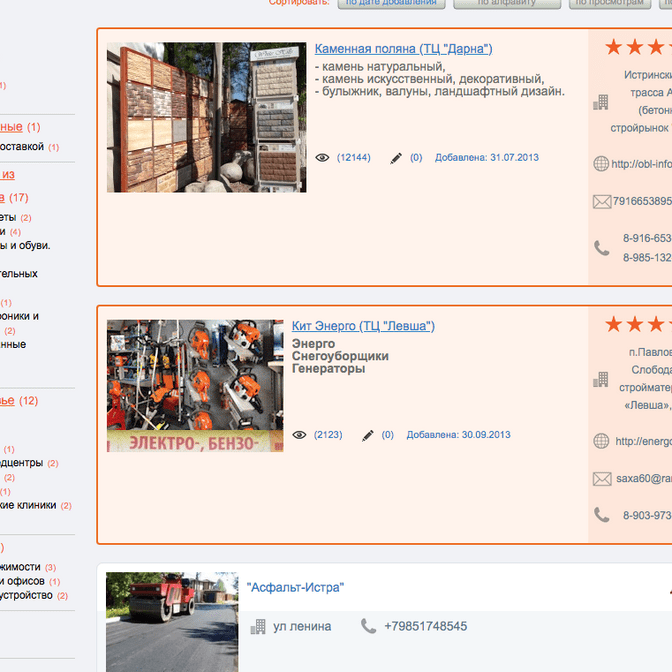Click the review count (0) for Кит Энерго
Screen dimensions: 672x672
(387, 435)
